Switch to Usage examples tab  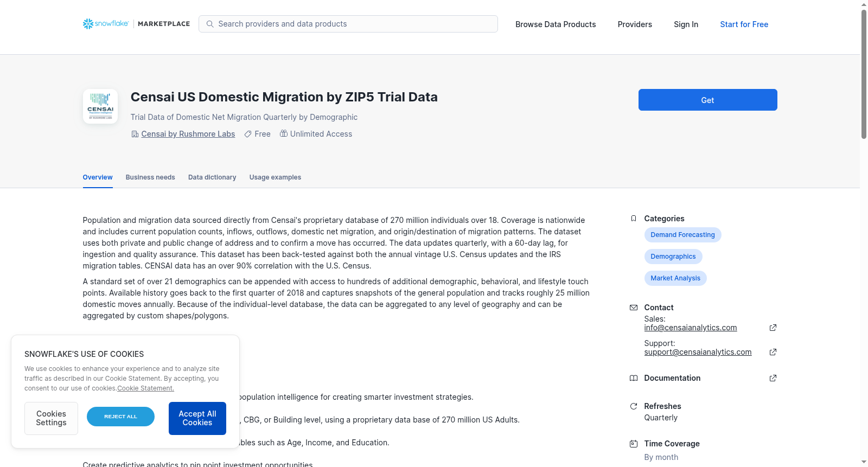275,177
